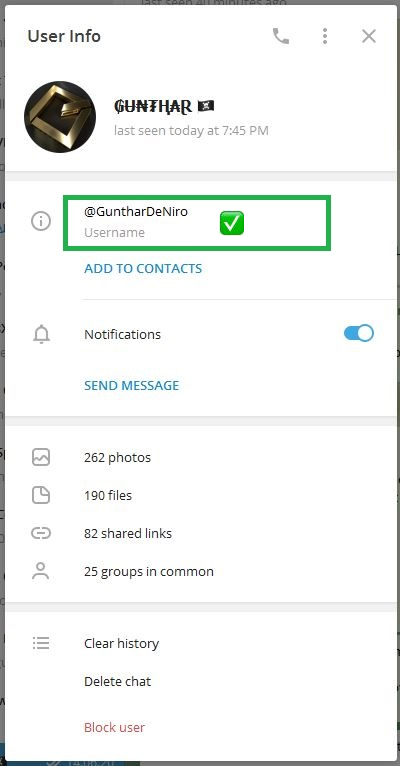Click the shared links chain icon
The image size is (400, 766).
point(41,533)
